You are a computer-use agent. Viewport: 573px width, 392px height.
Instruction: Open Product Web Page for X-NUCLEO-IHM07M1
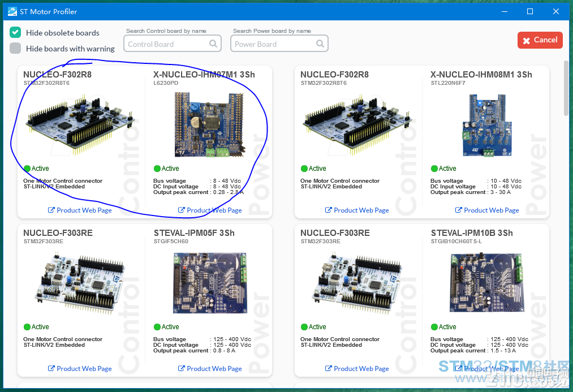210,210
